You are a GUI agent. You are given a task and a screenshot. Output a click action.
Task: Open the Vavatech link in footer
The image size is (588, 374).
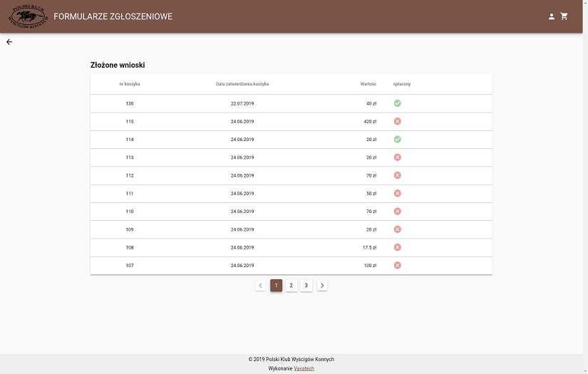(x=304, y=368)
